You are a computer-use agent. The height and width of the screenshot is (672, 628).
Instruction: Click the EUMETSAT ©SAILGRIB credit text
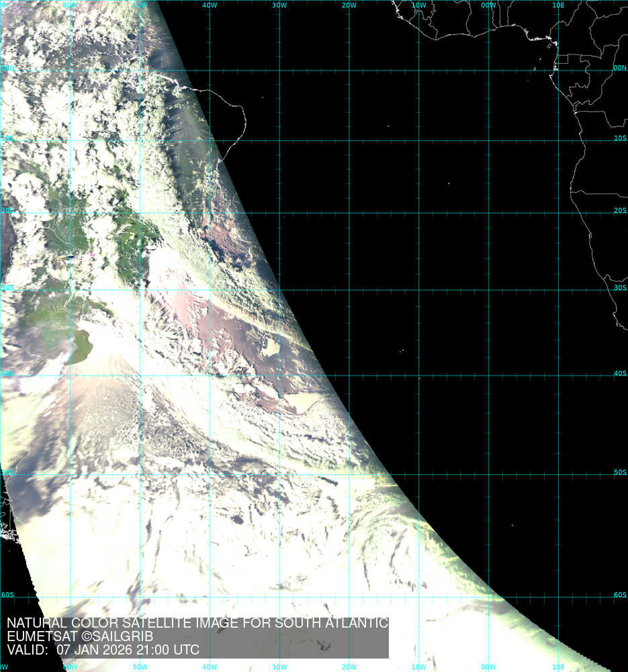click(80, 636)
